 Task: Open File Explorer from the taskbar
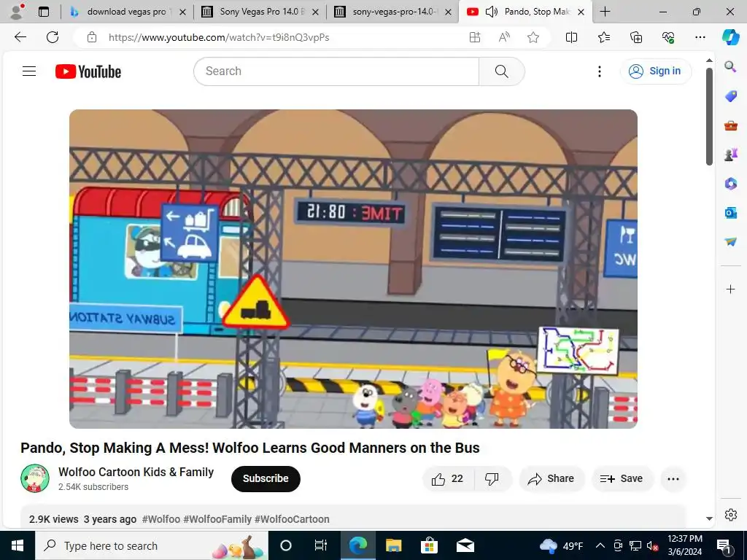(393, 545)
